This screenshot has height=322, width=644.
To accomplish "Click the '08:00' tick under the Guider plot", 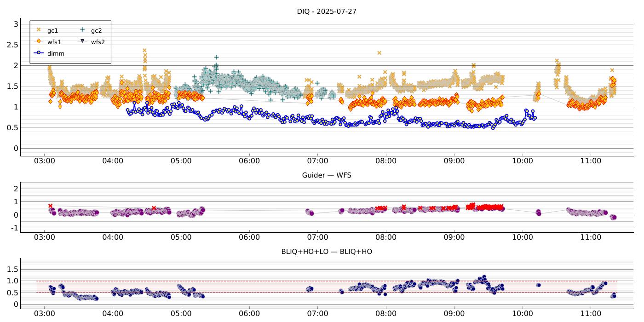I will click(386, 237).
